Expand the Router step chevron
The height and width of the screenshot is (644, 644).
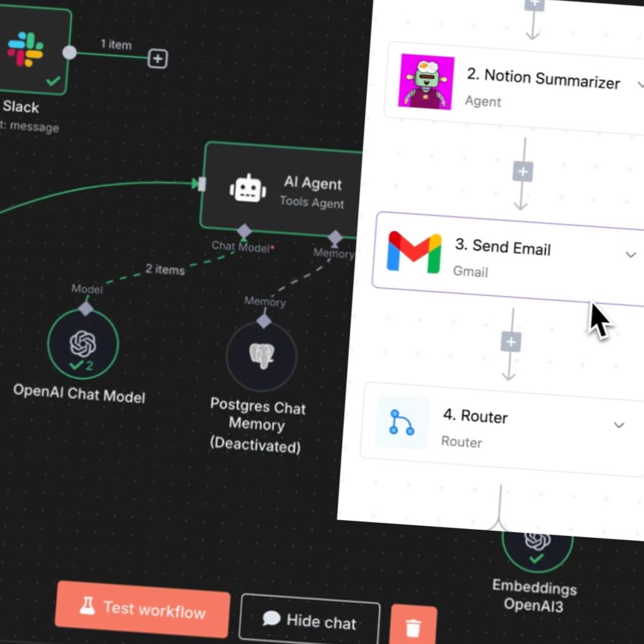point(619,425)
